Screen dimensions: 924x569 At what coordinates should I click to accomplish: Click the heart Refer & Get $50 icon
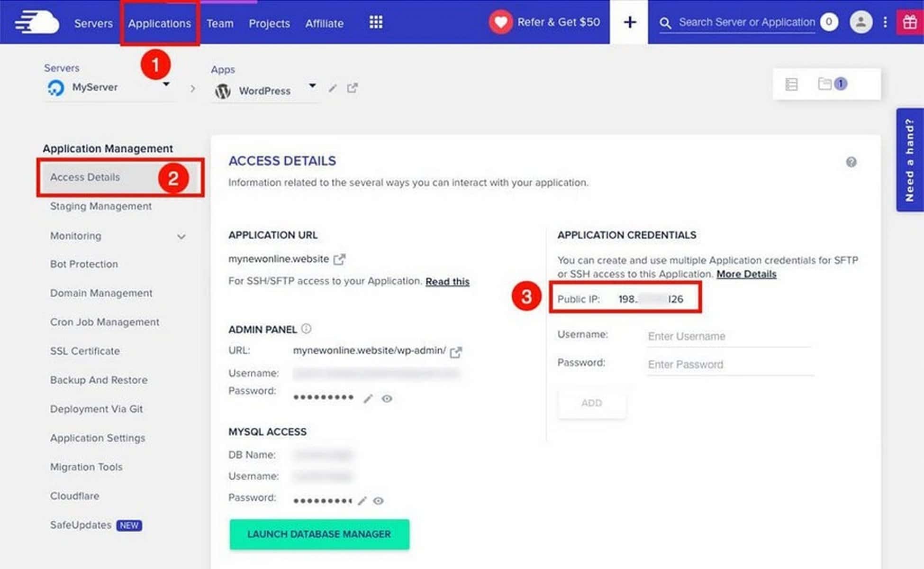(x=501, y=22)
